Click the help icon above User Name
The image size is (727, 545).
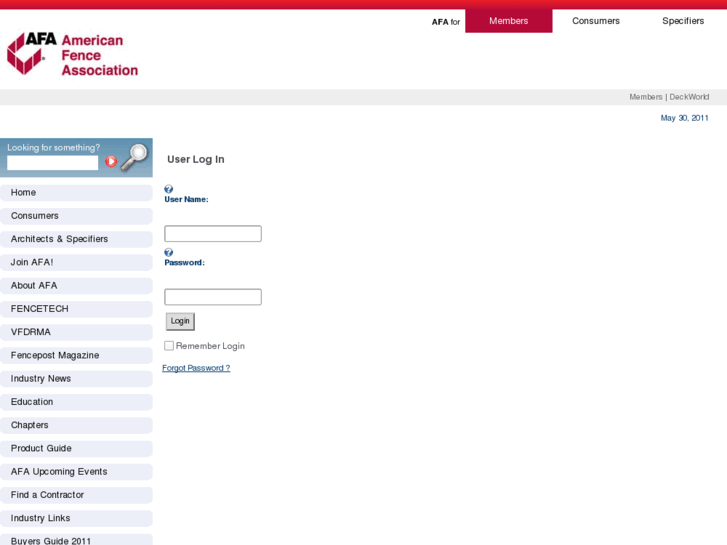[169, 189]
